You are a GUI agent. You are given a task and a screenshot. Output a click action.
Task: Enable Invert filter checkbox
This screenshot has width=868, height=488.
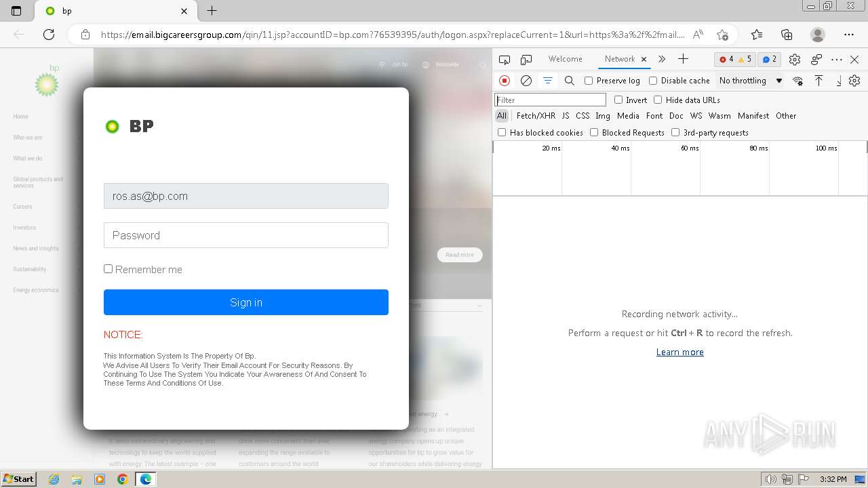point(618,100)
